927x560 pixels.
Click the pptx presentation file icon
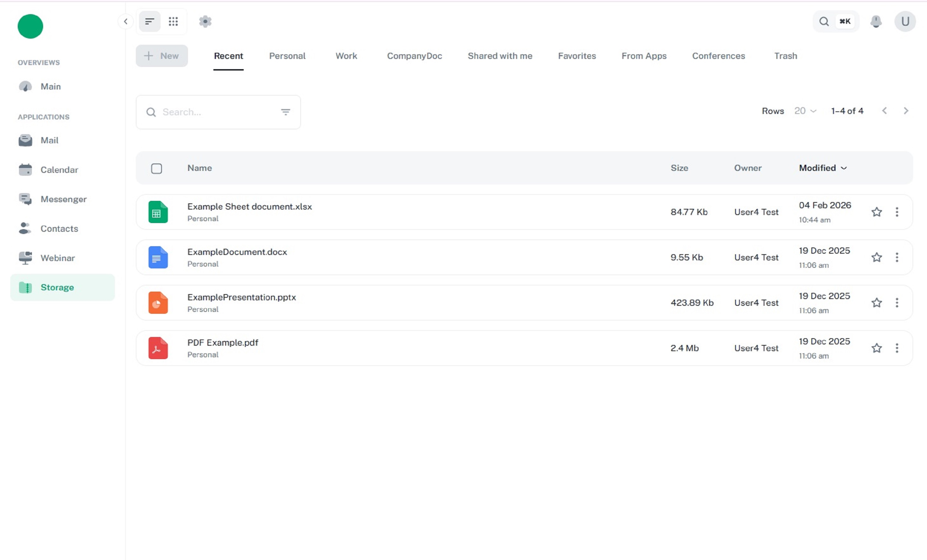(x=158, y=303)
